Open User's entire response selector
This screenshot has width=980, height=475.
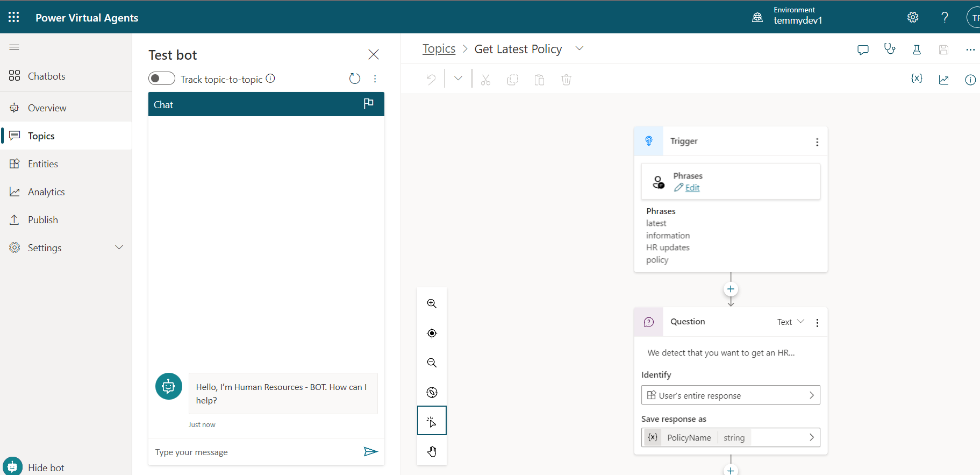(731, 395)
